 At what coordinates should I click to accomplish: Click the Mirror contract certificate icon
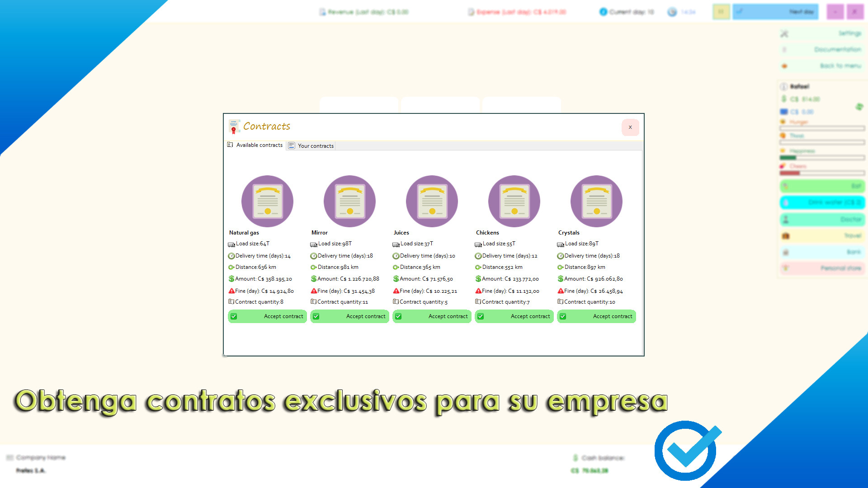(349, 201)
